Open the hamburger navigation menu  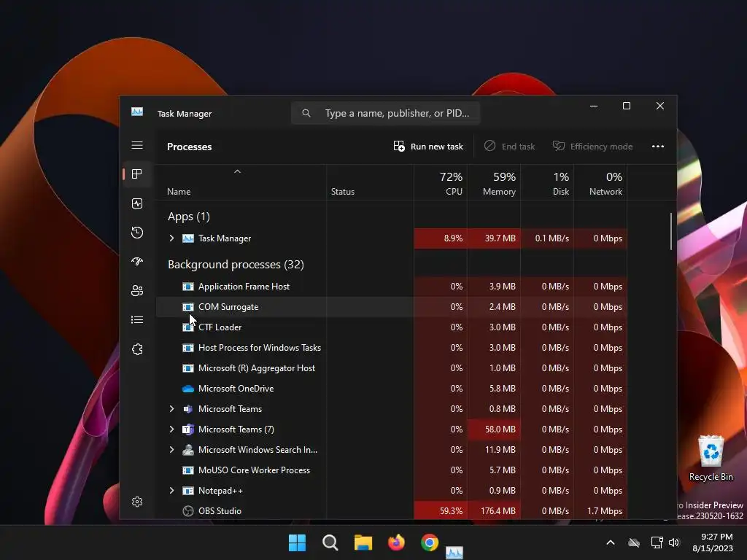point(137,145)
